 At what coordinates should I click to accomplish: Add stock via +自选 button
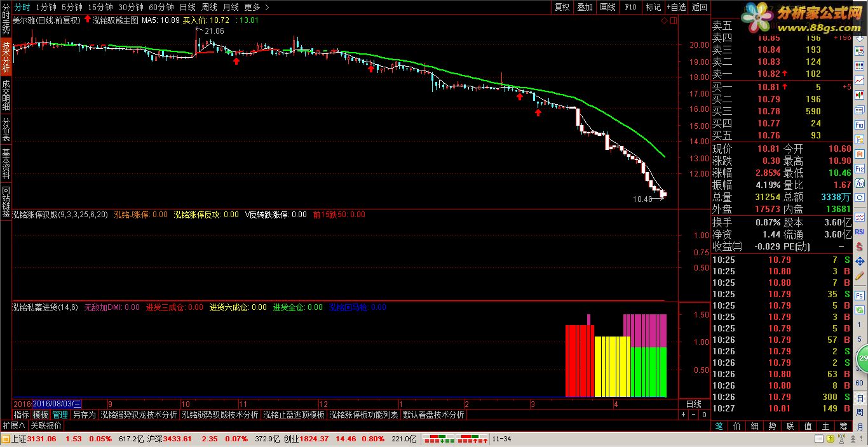[x=676, y=7]
